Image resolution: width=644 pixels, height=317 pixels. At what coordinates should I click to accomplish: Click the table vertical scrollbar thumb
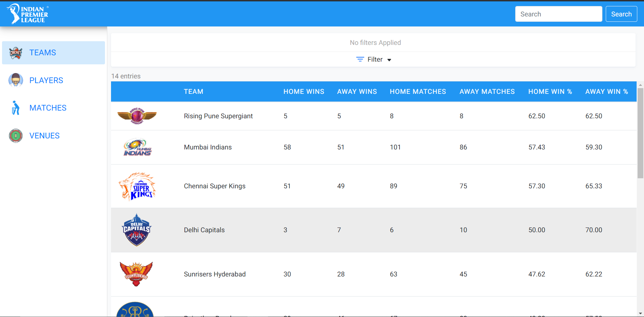point(640,133)
